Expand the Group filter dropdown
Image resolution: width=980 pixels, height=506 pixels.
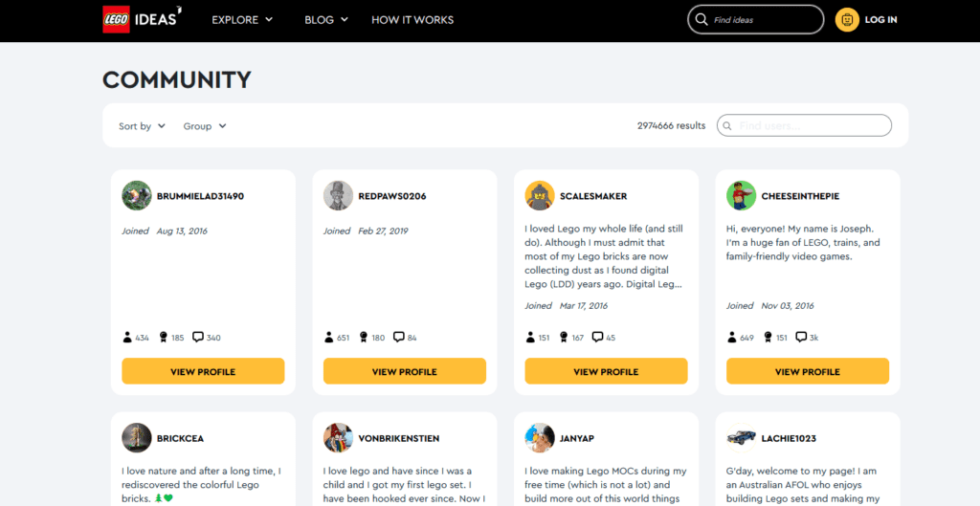[205, 126]
